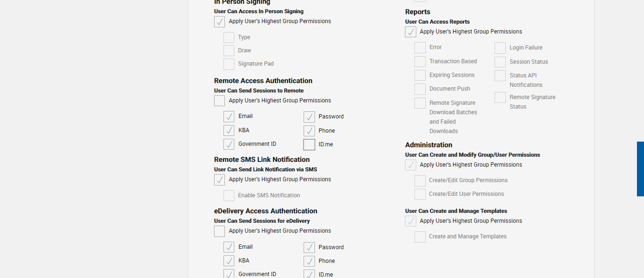The height and width of the screenshot is (278, 644).
Task: Select the Login Failure report checkbox
Action: 500,48
